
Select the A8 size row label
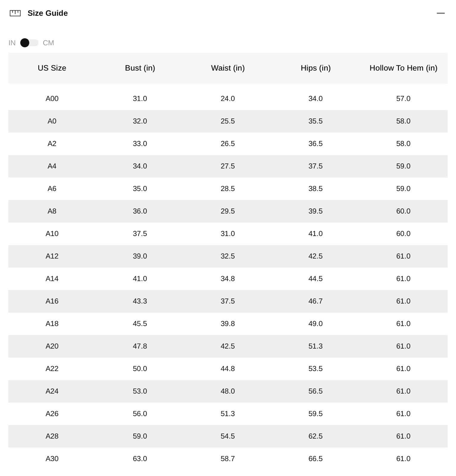point(52,211)
